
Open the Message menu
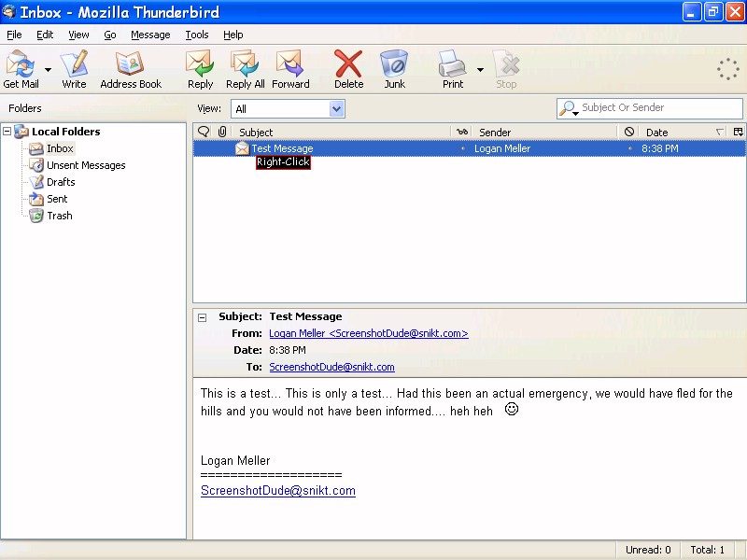(150, 35)
